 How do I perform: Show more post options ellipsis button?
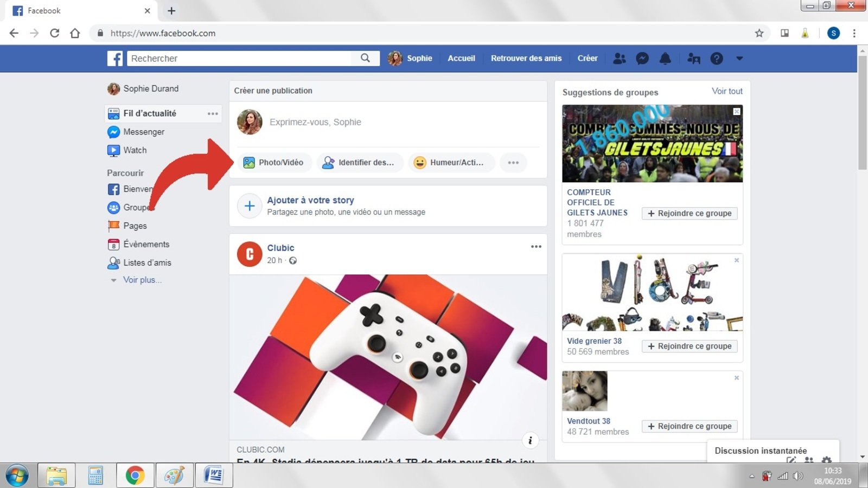(513, 162)
